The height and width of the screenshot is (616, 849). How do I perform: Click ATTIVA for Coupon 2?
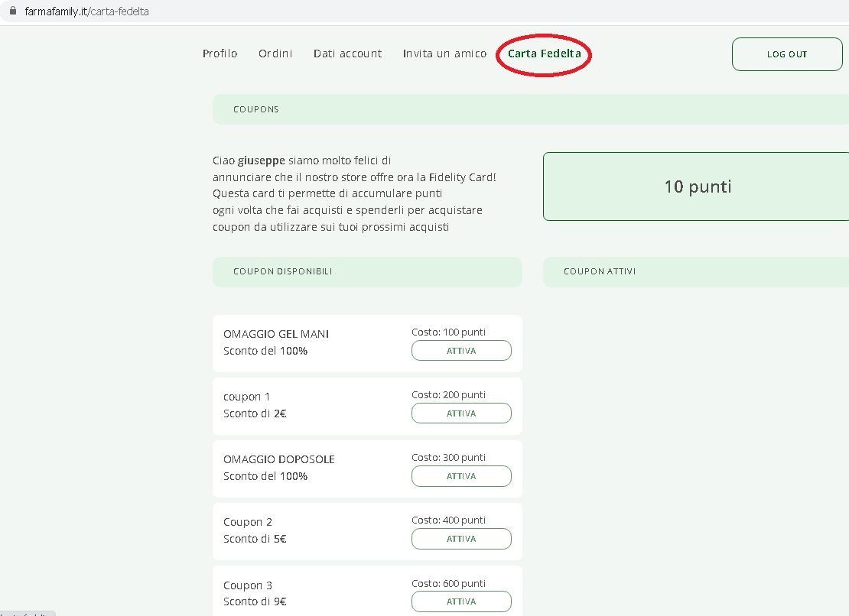[461, 539]
